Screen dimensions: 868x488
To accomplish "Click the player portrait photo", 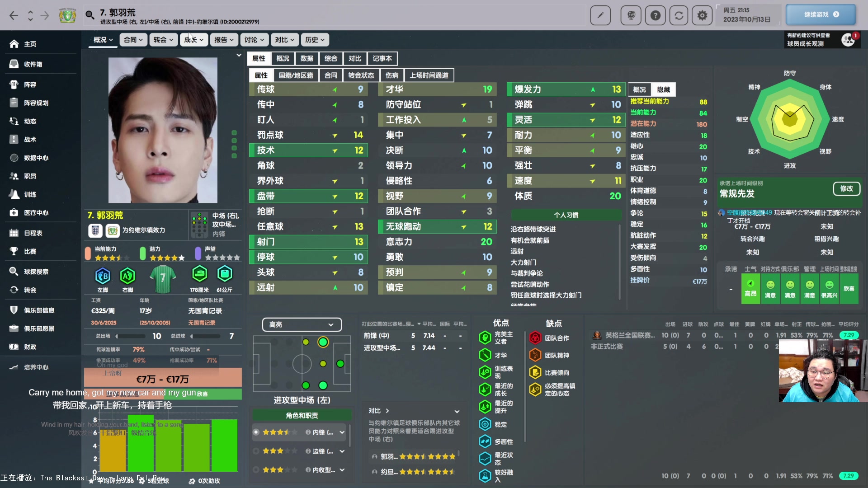I will pyautogui.click(x=163, y=130).
